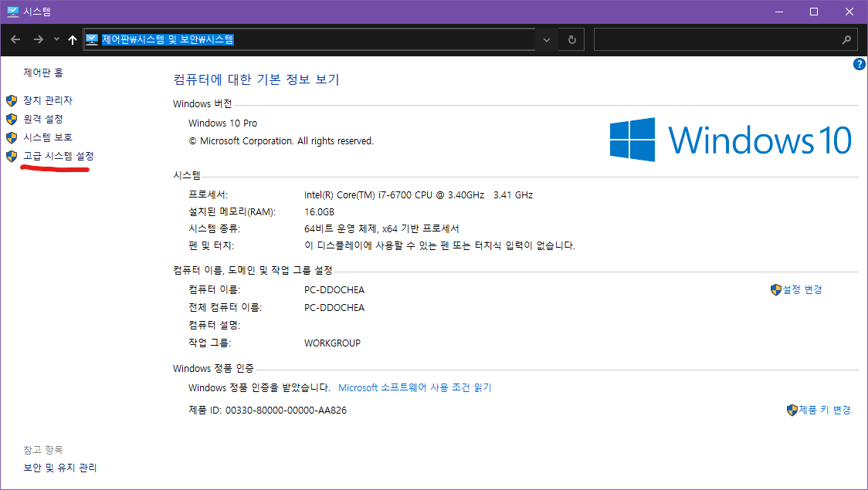Viewport: 868px width, 490px height.
Task: Open 보안 및 유지 관리 link
Action: pyautogui.click(x=59, y=468)
